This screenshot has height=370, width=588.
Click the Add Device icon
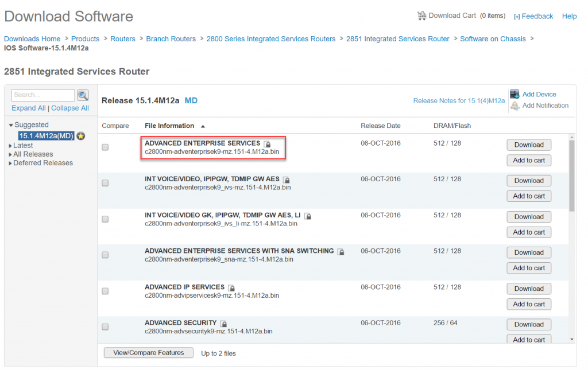pyautogui.click(x=515, y=94)
